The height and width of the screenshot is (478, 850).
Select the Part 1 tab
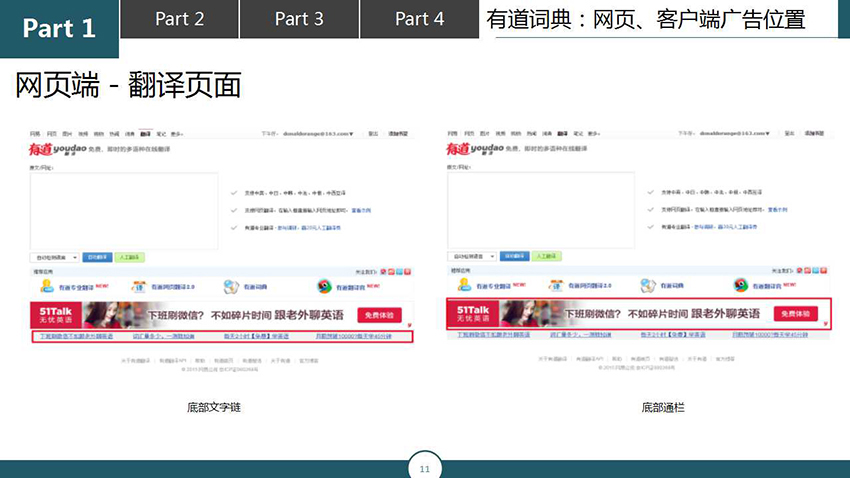click(x=59, y=27)
